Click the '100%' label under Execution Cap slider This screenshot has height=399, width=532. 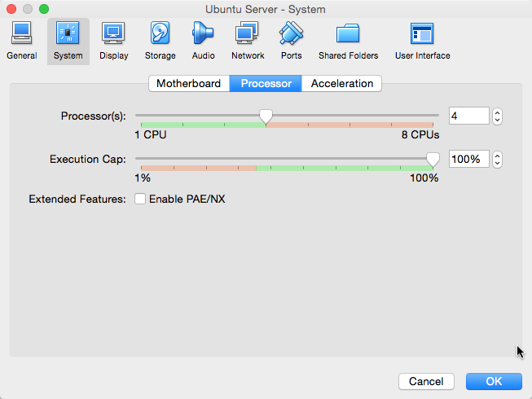(424, 178)
